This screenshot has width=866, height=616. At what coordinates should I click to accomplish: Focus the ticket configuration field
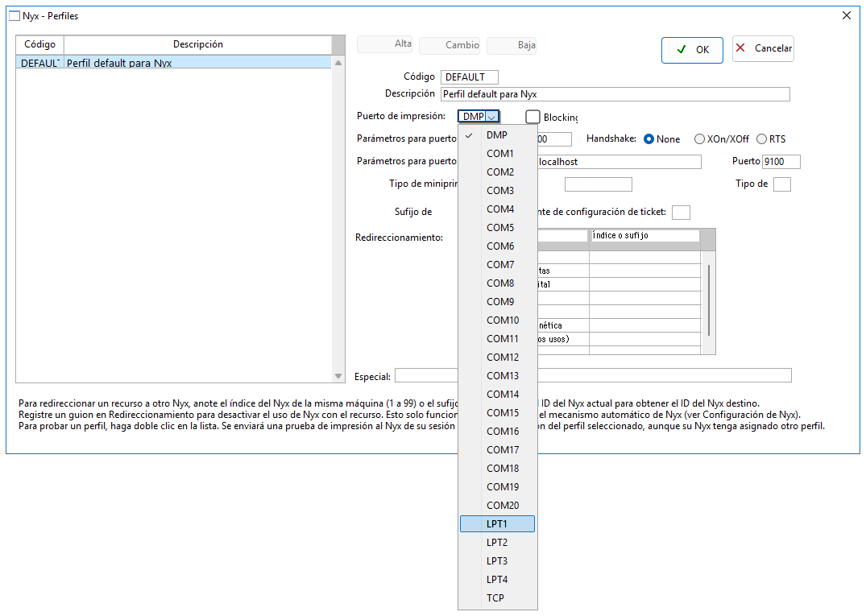point(681,213)
